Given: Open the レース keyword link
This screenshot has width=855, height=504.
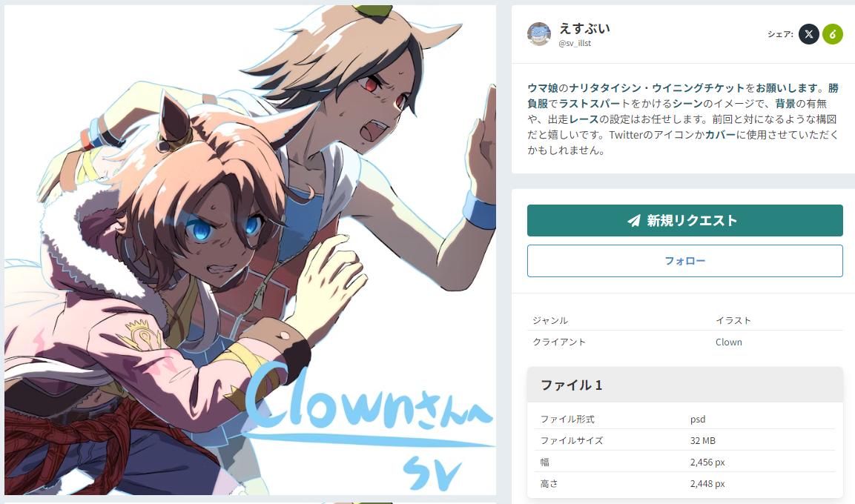Looking at the screenshot, I should [584, 119].
